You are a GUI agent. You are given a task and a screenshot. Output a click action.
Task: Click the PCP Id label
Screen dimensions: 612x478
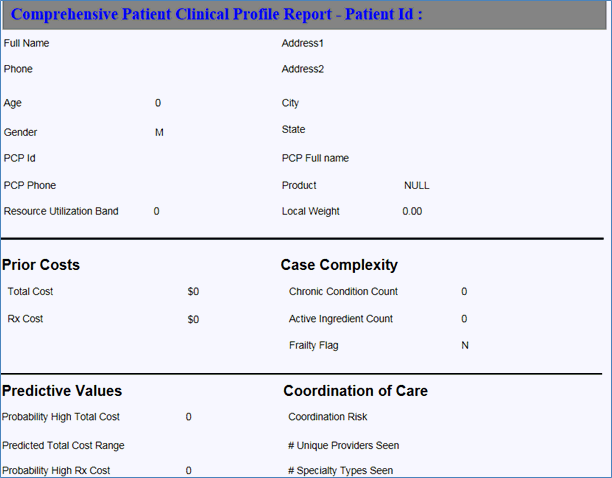coord(20,158)
